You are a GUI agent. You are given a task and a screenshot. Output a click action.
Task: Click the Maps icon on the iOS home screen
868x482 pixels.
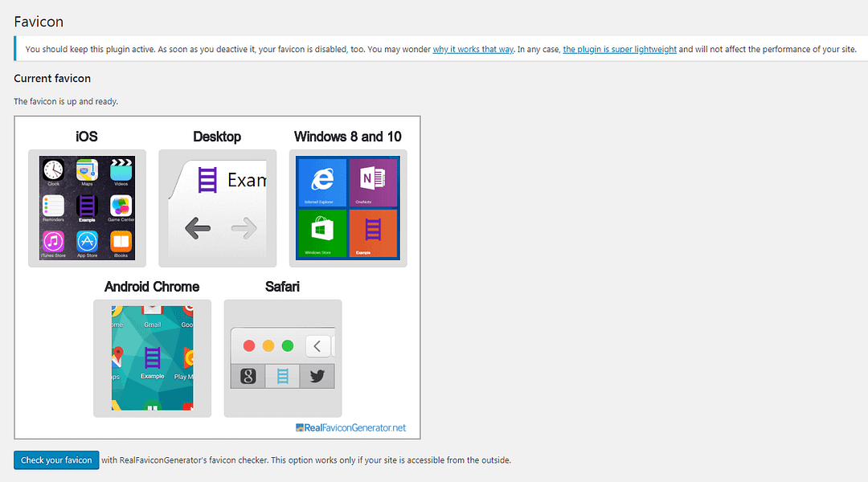86,170
